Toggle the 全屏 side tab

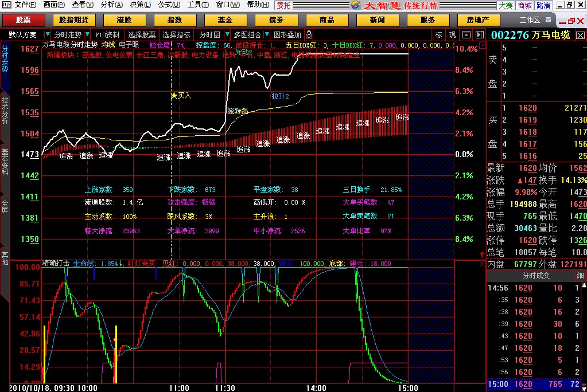[x=5, y=206]
